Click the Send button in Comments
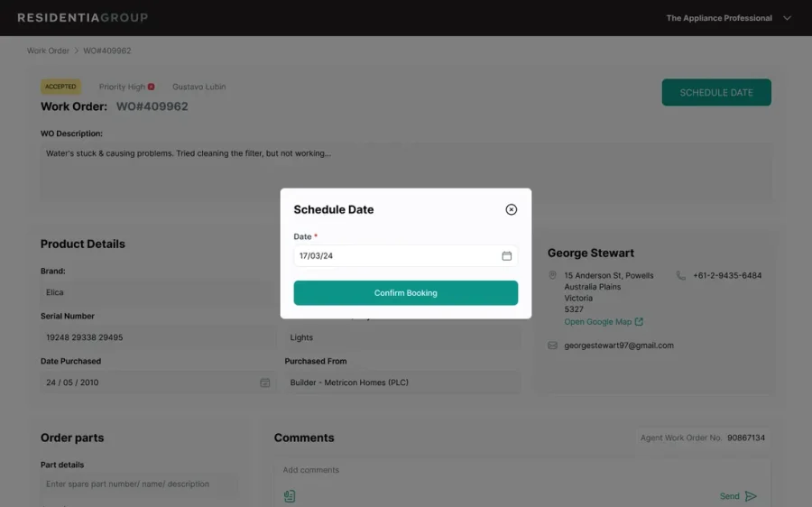This screenshot has height=507, width=812. click(x=738, y=496)
